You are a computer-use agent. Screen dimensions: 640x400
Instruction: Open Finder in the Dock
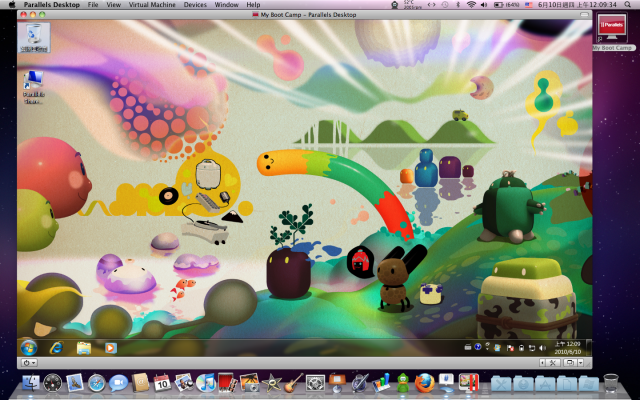pyautogui.click(x=31, y=383)
